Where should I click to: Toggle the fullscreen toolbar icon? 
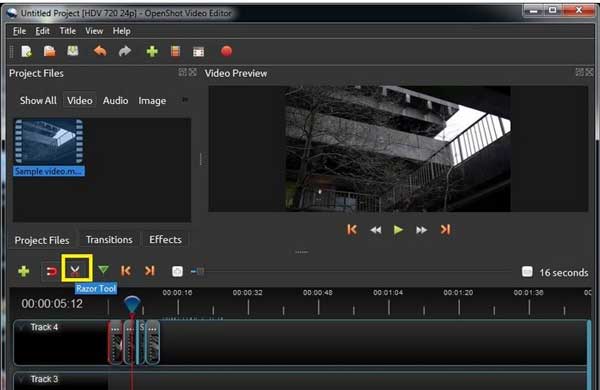pos(198,52)
